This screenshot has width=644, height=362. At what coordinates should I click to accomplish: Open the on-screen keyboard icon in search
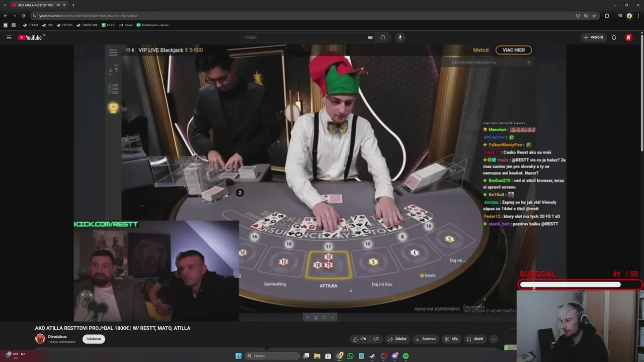(370, 37)
